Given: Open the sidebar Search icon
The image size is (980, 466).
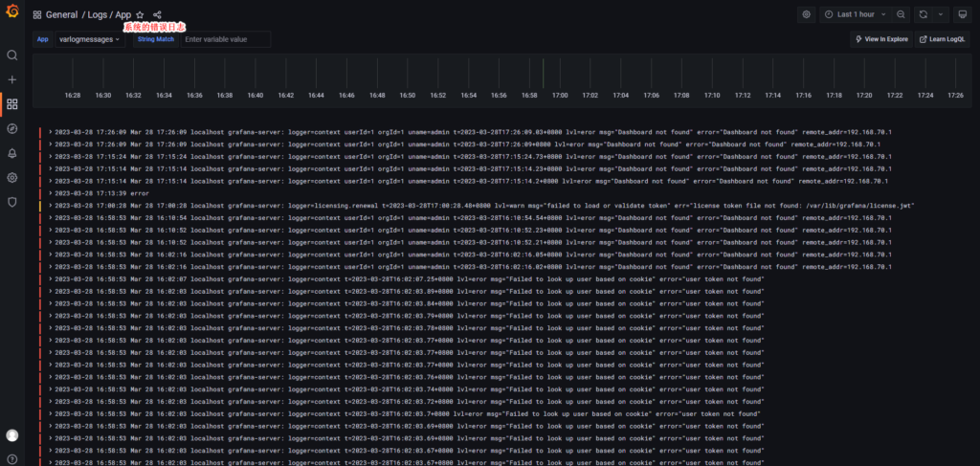Looking at the screenshot, I should [x=11, y=55].
